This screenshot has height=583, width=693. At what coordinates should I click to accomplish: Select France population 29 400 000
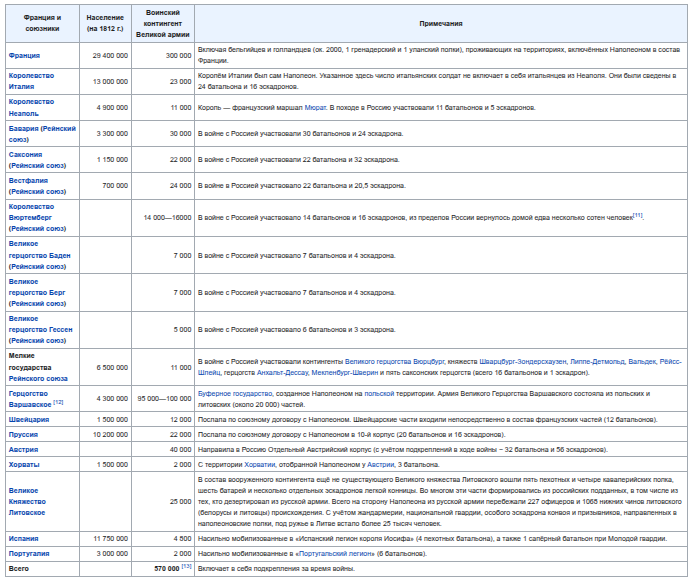coord(110,56)
